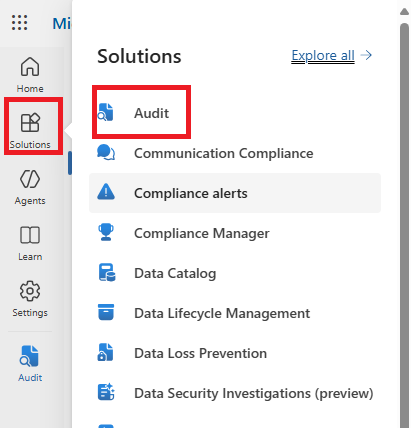This screenshot has height=428, width=411.
Task: Click the Settings label in the sidebar
Action: point(30,313)
